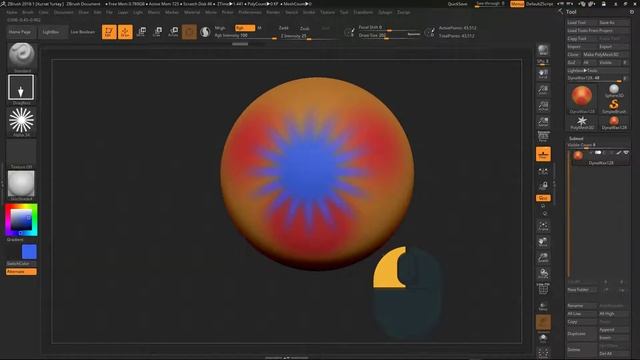Toggle the PolyF line fill grid icon
The height and width of the screenshot is (360, 640).
pyautogui.click(x=543, y=289)
